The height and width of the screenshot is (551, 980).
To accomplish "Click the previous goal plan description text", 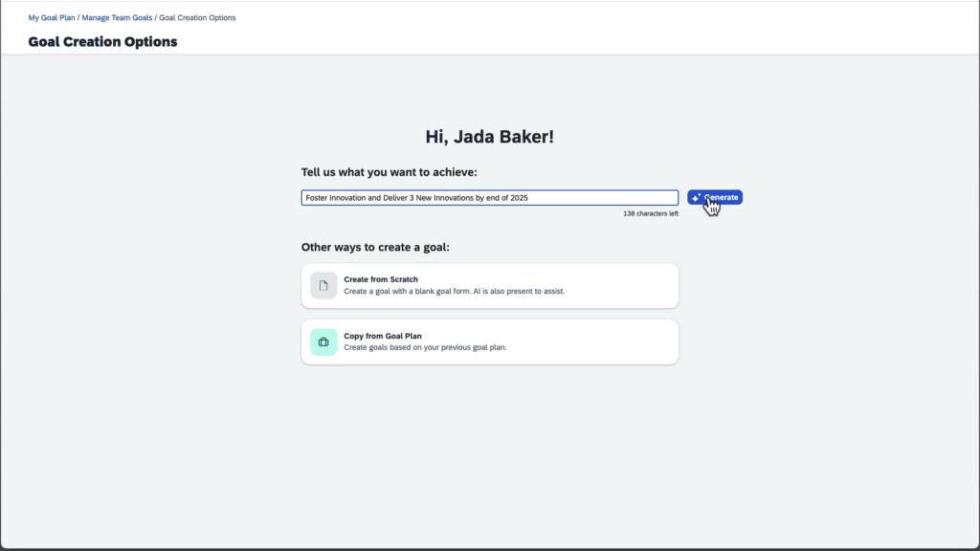I will (x=425, y=347).
